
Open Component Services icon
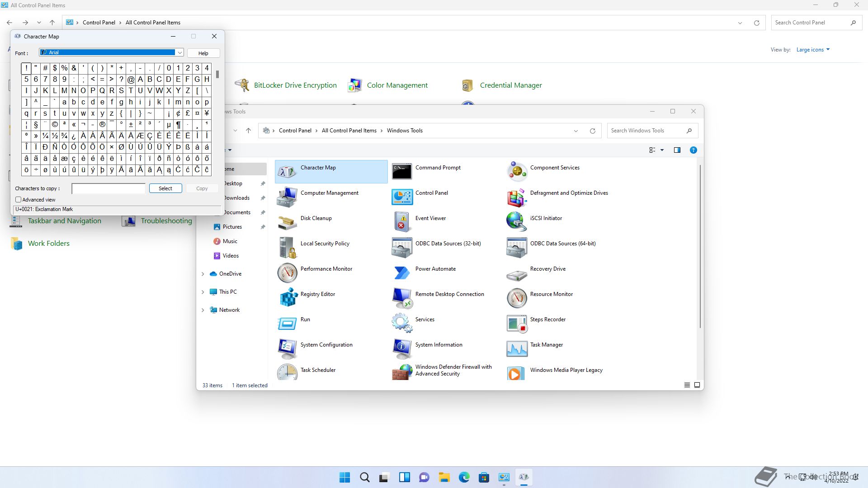coord(517,172)
